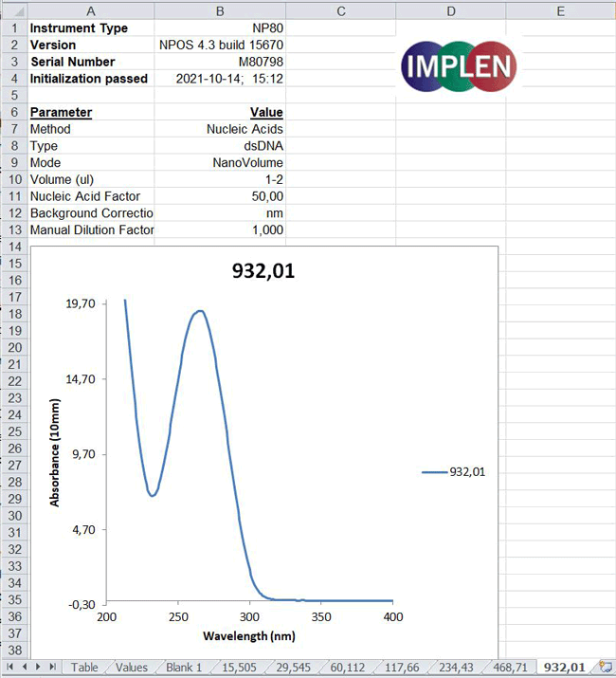Click the Initialization passed cell
The width and height of the screenshot is (616, 678).
91,79
